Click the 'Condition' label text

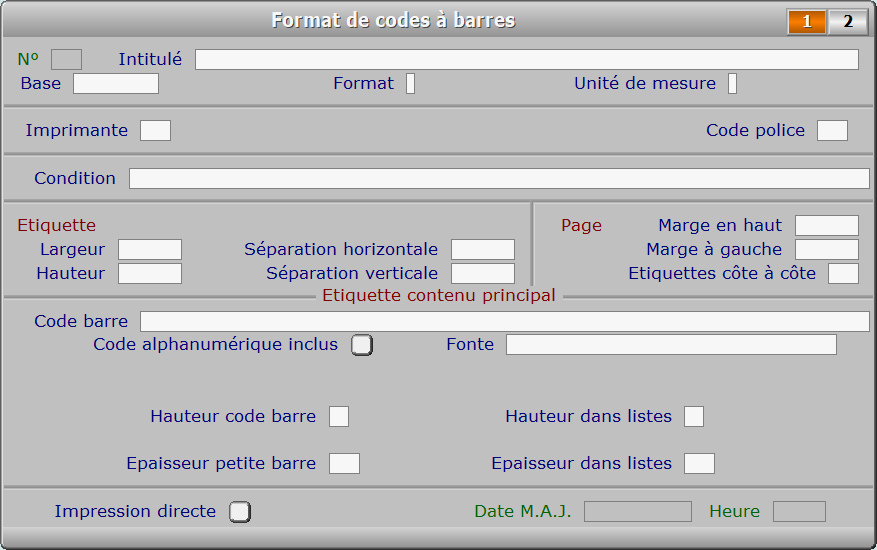point(75,178)
